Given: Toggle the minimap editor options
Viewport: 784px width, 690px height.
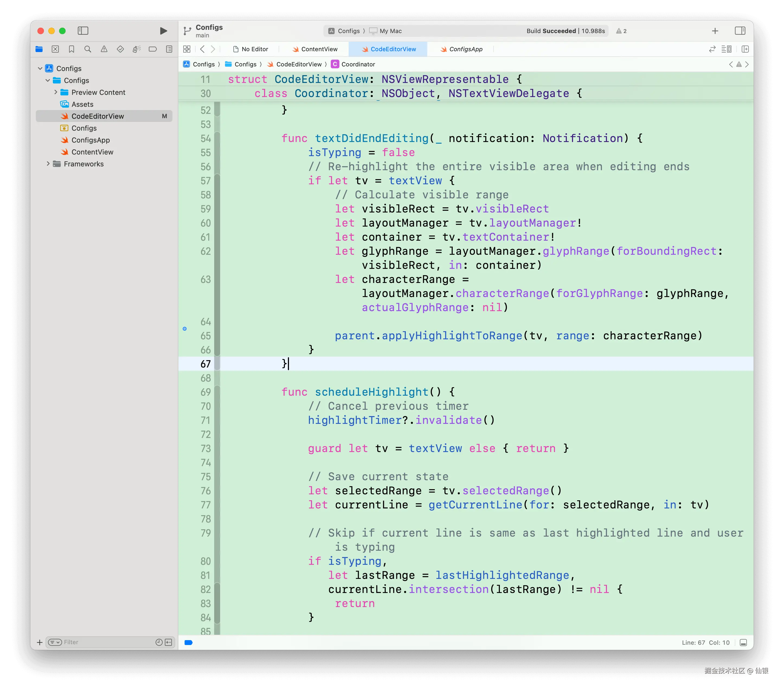Looking at the screenshot, I should pyautogui.click(x=727, y=49).
